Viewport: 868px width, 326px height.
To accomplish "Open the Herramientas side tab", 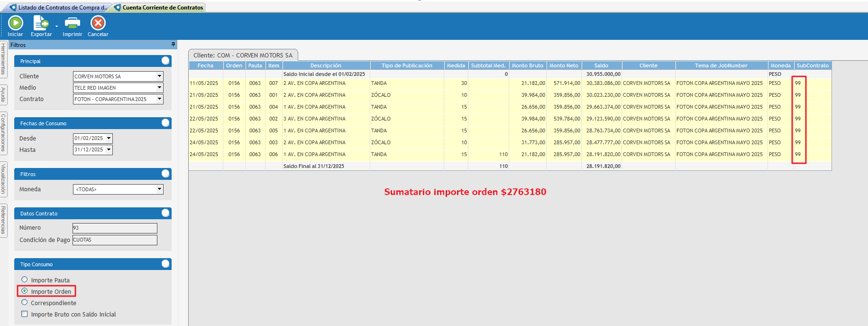I will 3,58.
